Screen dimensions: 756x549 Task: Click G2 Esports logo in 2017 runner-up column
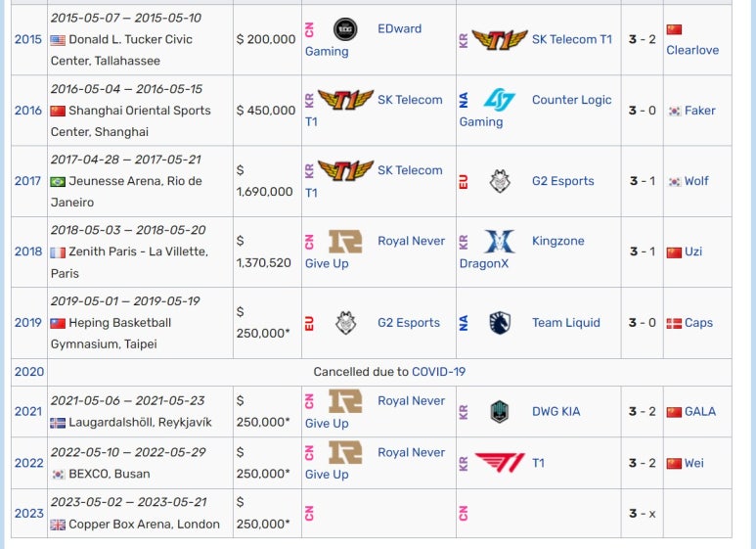click(x=500, y=181)
